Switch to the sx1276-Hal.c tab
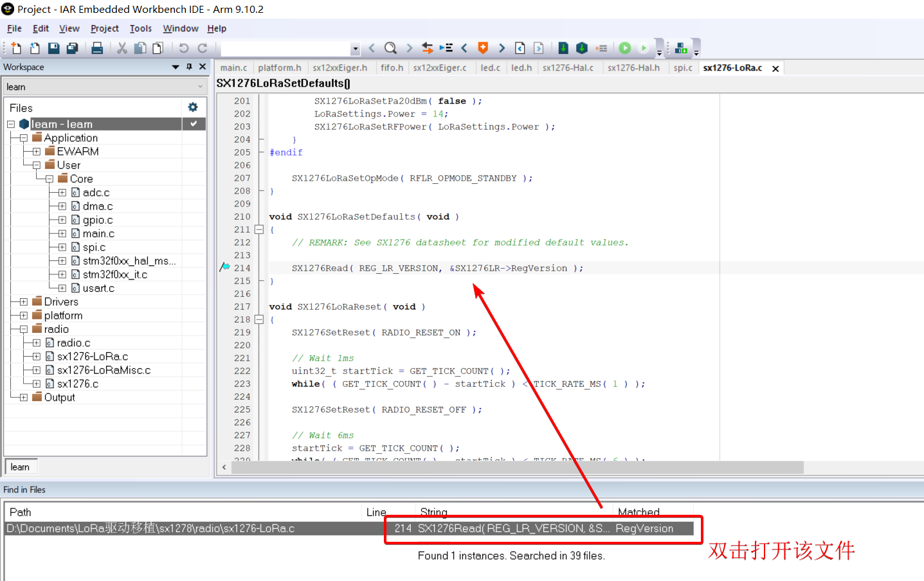Image resolution: width=924 pixels, height=581 pixels. pos(568,67)
